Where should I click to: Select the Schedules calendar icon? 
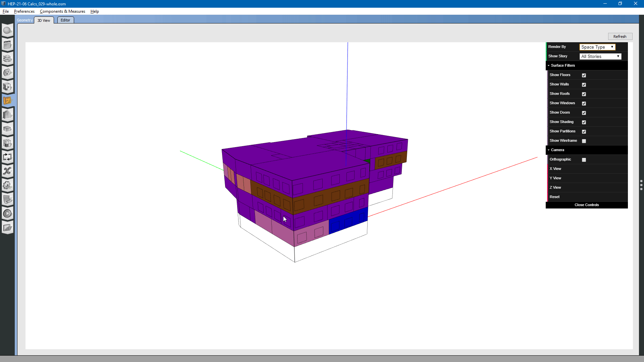click(7, 45)
